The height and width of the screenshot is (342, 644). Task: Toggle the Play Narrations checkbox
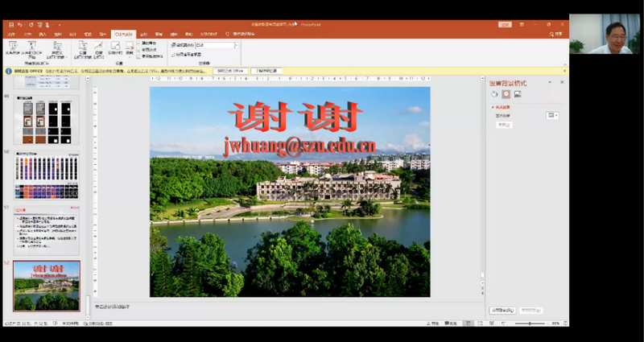139,43
